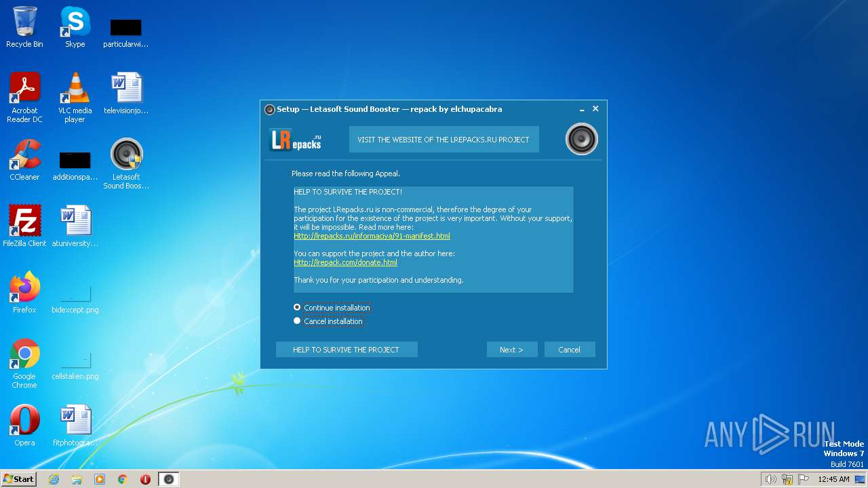This screenshot has width=868, height=488.
Task: Click the Next > button
Action: [511, 350]
